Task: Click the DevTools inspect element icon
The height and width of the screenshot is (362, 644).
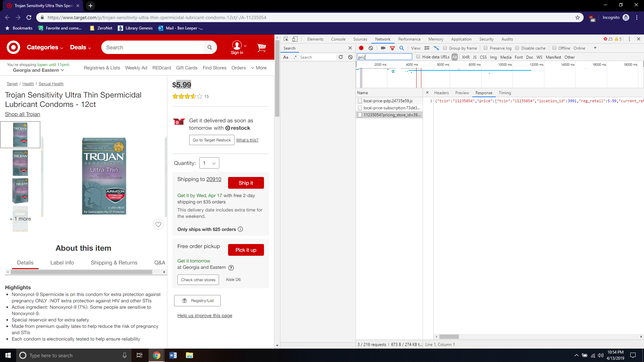Action: pos(286,39)
